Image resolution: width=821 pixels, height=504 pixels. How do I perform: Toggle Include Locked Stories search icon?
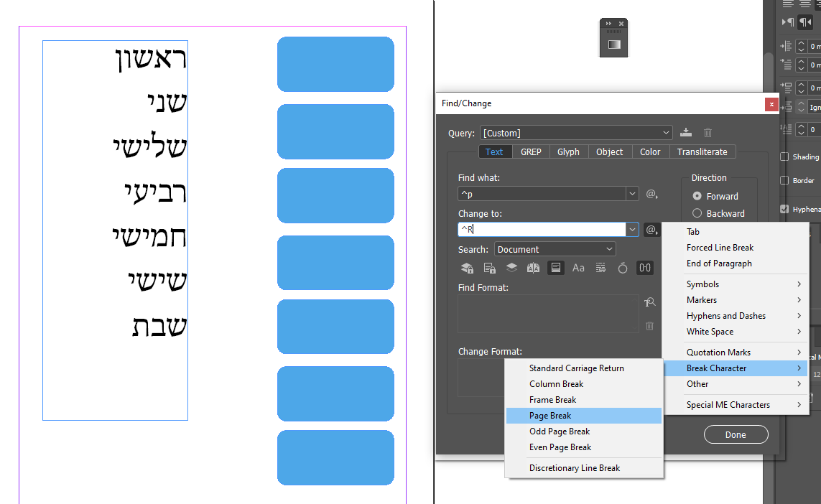[490, 268]
